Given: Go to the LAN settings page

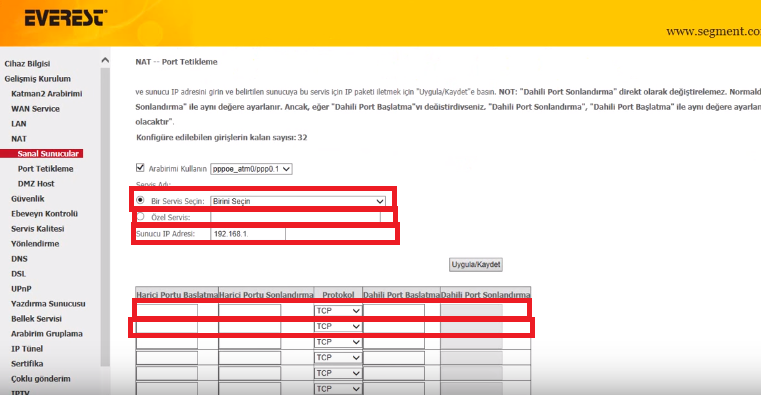Looking at the screenshot, I should tap(19, 124).
